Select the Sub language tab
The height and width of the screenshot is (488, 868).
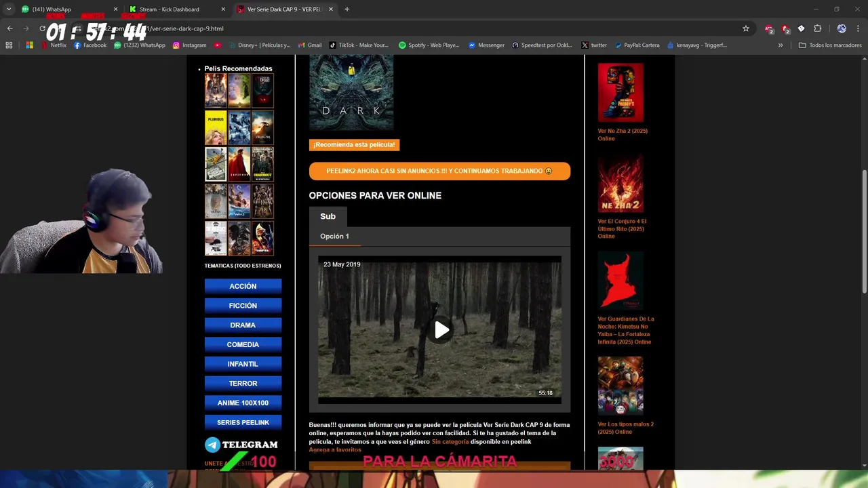[x=328, y=216]
